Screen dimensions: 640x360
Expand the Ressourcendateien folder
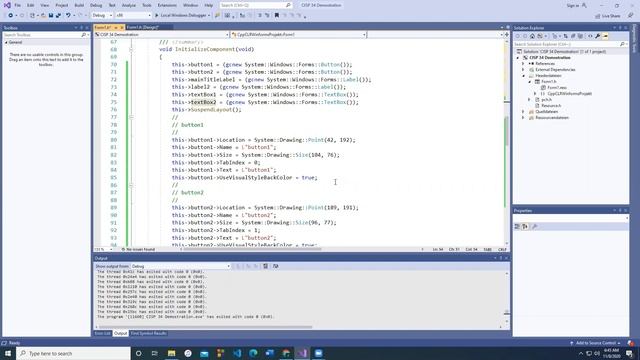[523, 118]
